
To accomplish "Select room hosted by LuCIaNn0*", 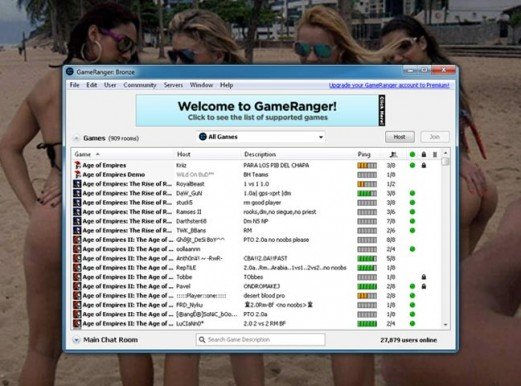I will coord(257,323).
